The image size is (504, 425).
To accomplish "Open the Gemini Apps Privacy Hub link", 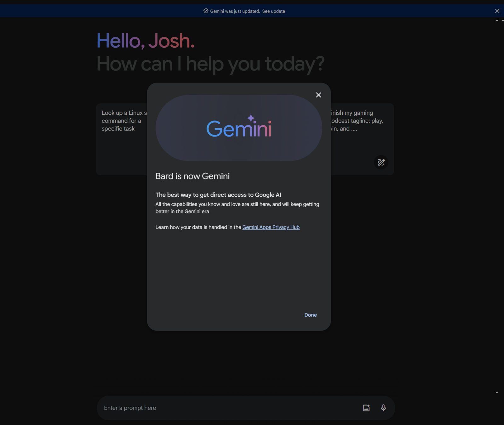I will click(x=271, y=227).
